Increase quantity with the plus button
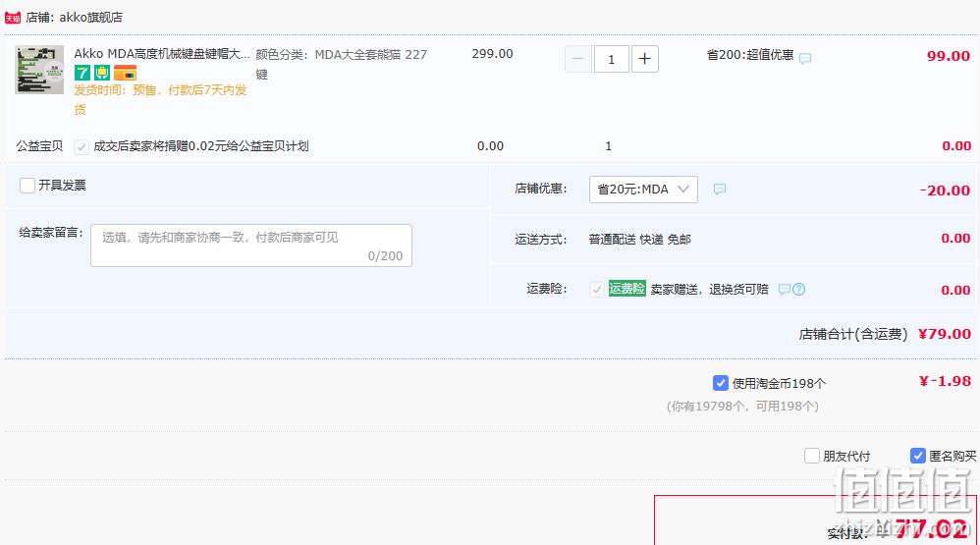This screenshot has width=980, height=545. pyautogui.click(x=645, y=59)
